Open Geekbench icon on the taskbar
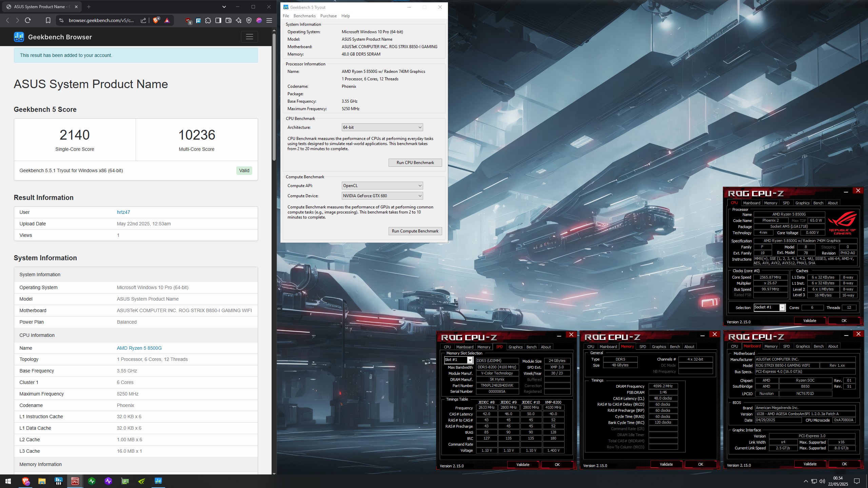This screenshot has height=488, width=868. 158,481
